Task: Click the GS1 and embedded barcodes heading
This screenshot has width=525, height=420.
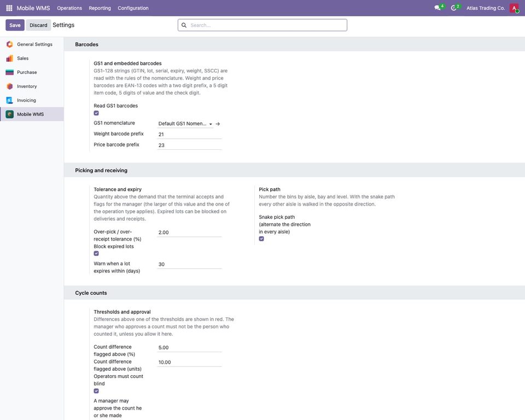Action: coord(127,63)
